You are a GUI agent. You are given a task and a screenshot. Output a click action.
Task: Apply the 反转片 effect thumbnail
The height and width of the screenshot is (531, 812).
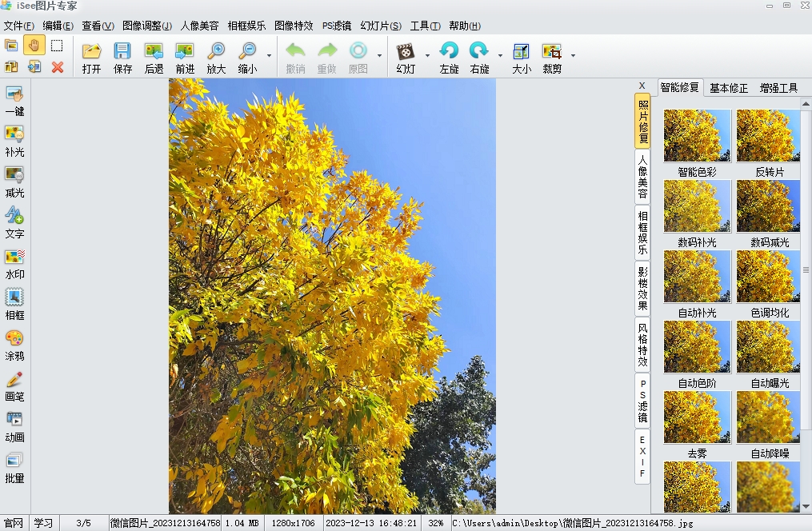(769, 136)
